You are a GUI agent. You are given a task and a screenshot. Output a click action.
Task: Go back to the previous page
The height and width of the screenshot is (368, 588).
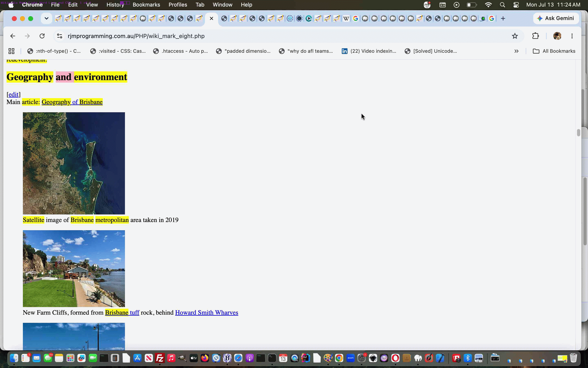(x=13, y=36)
